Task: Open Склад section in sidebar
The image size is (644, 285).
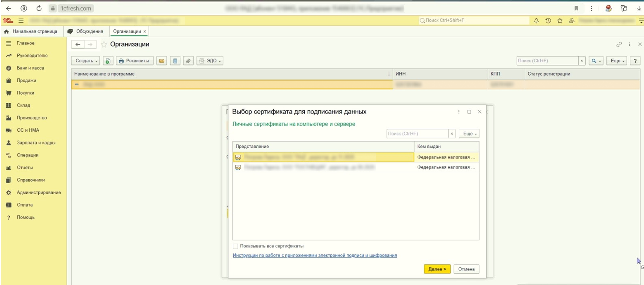Action: coord(23,105)
